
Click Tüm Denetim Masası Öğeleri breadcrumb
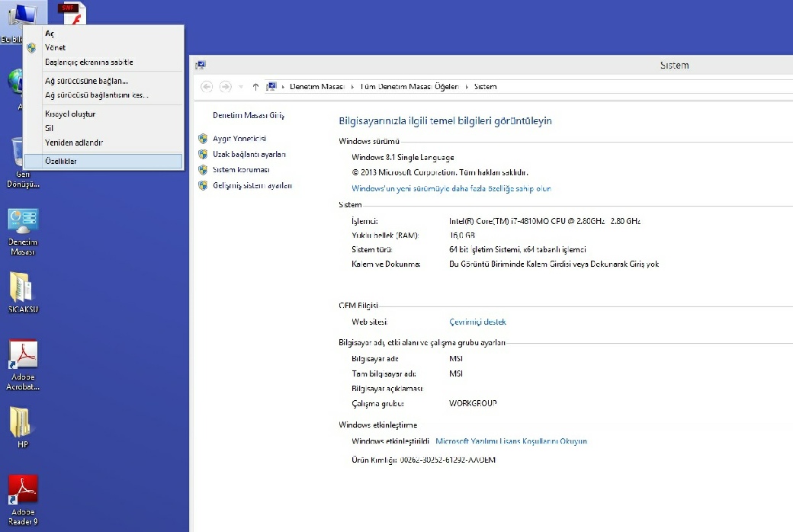pos(409,87)
